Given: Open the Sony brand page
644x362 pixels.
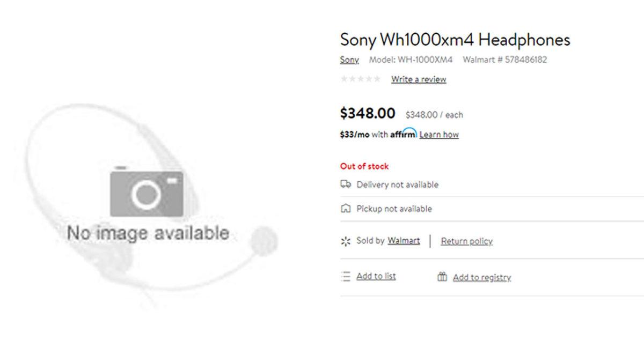Looking at the screenshot, I should coord(349,60).
